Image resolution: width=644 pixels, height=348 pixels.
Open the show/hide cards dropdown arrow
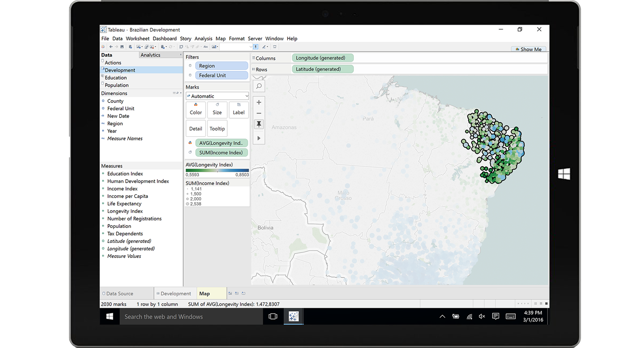[x=218, y=47]
